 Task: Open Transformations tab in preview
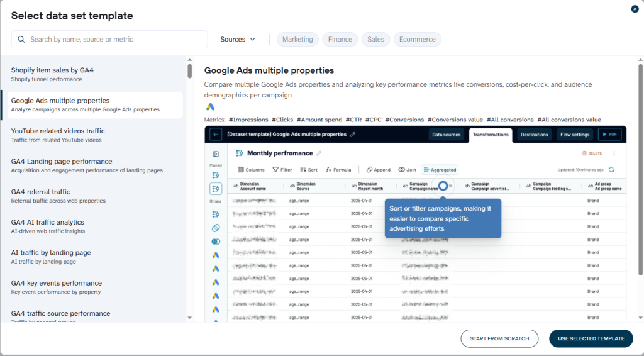pyautogui.click(x=491, y=135)
